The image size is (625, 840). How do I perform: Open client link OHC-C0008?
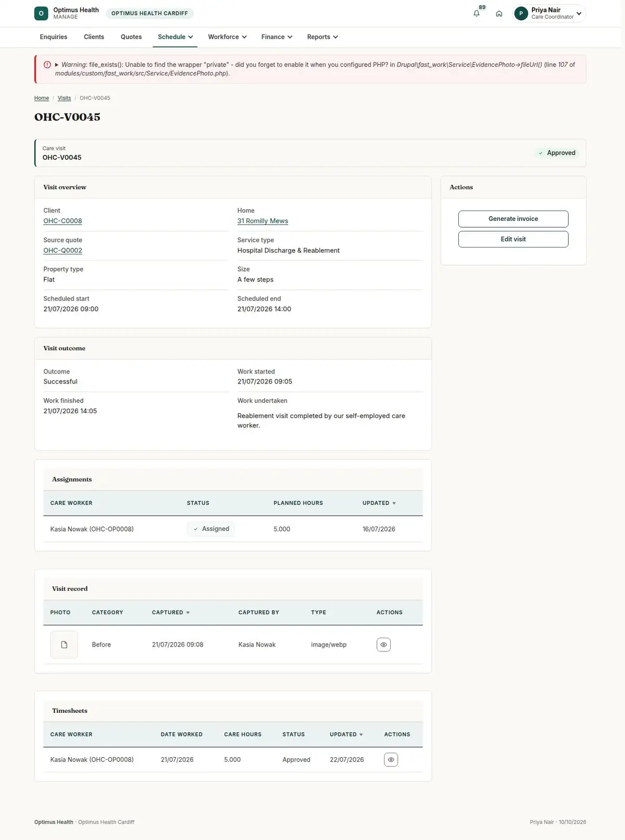tap(63, 221)
